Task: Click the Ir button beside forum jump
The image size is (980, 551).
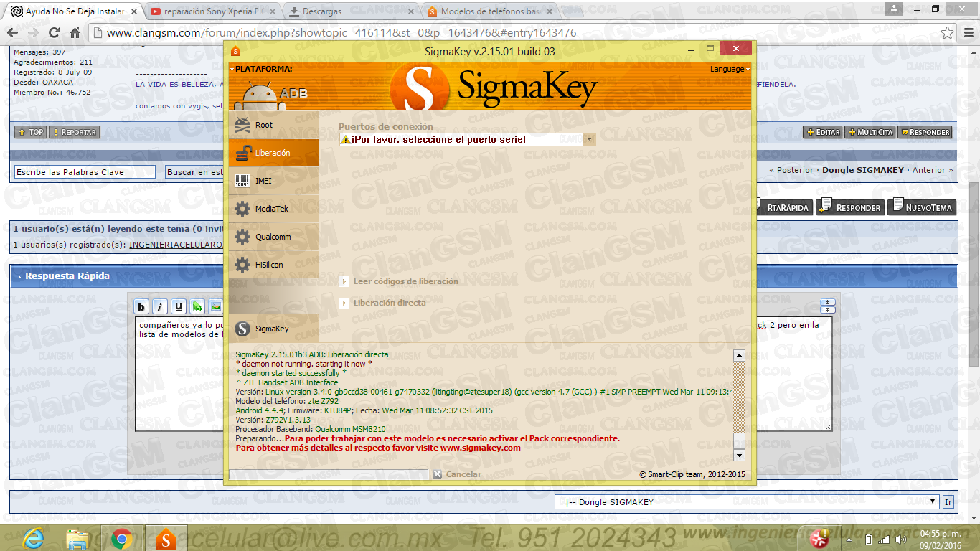Action: (948, 502)
